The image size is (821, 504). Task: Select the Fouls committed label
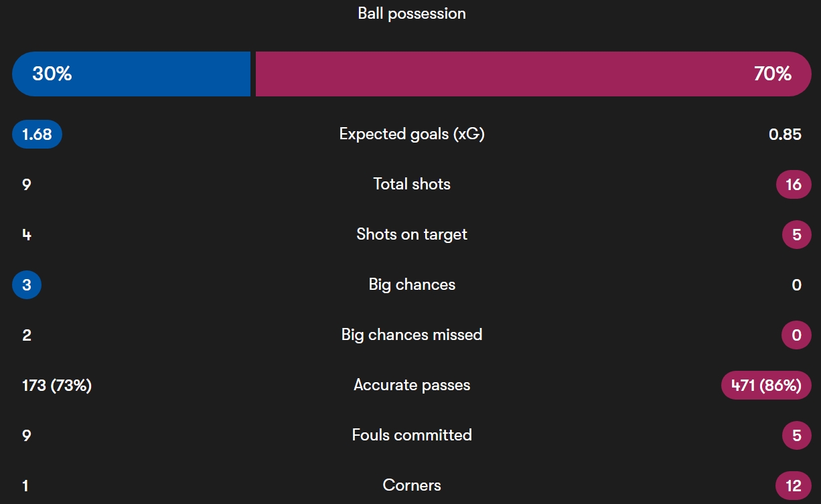412,435
